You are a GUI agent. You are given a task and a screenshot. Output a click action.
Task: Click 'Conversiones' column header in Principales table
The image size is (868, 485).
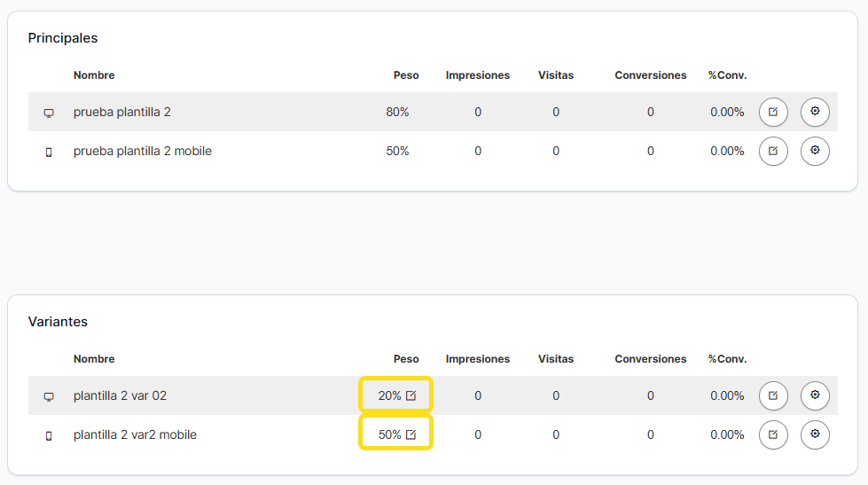650,75
